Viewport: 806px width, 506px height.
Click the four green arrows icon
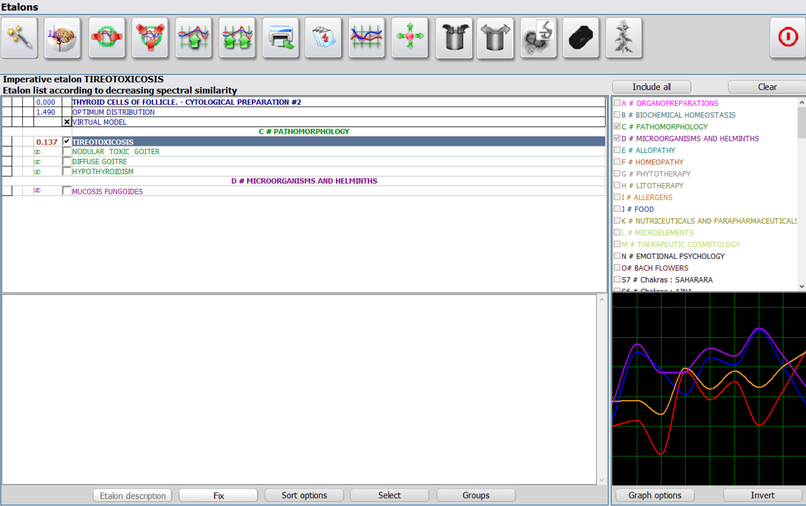click(411, 38)
